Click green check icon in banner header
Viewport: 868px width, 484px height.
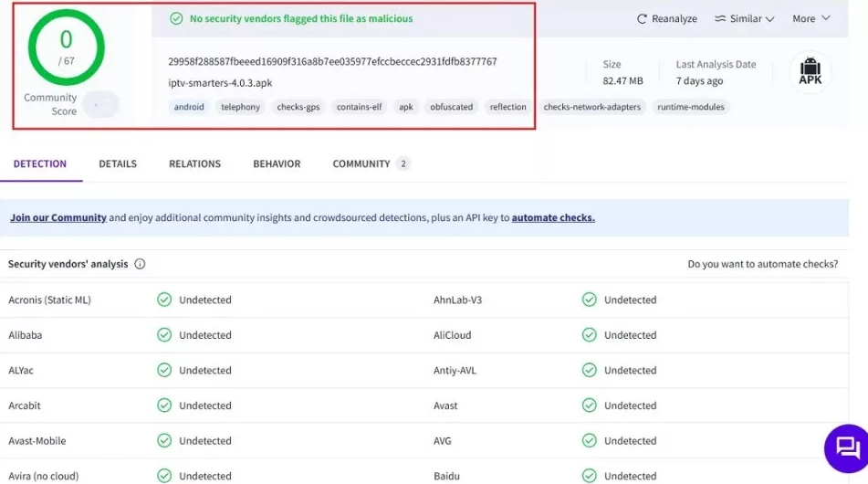click(x=176, y=19)
